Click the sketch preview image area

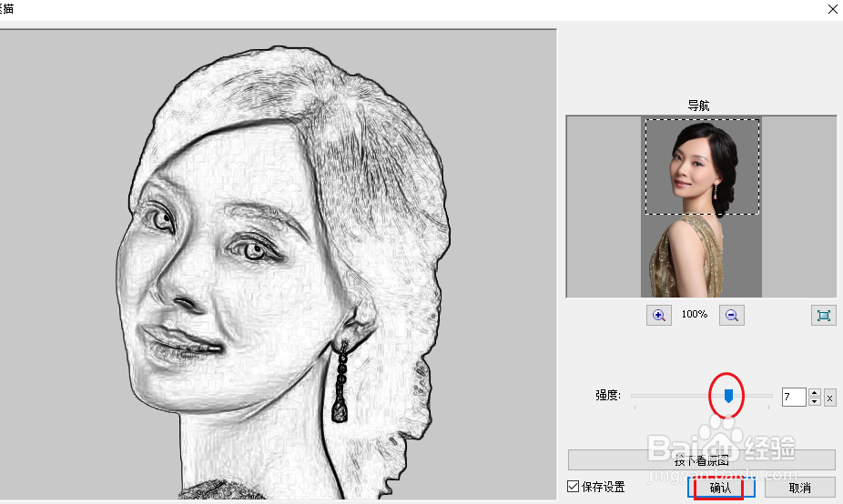278,265
